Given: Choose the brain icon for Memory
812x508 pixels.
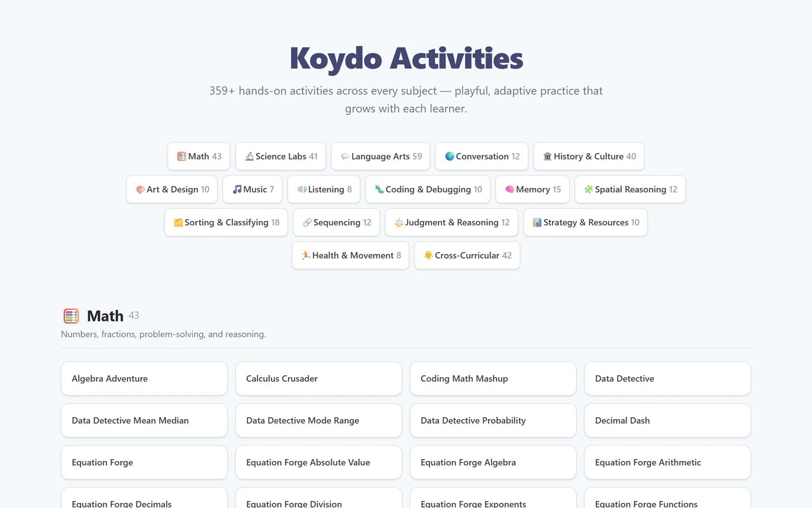Looking at the screenshot, I should click(x=509, y=189).
